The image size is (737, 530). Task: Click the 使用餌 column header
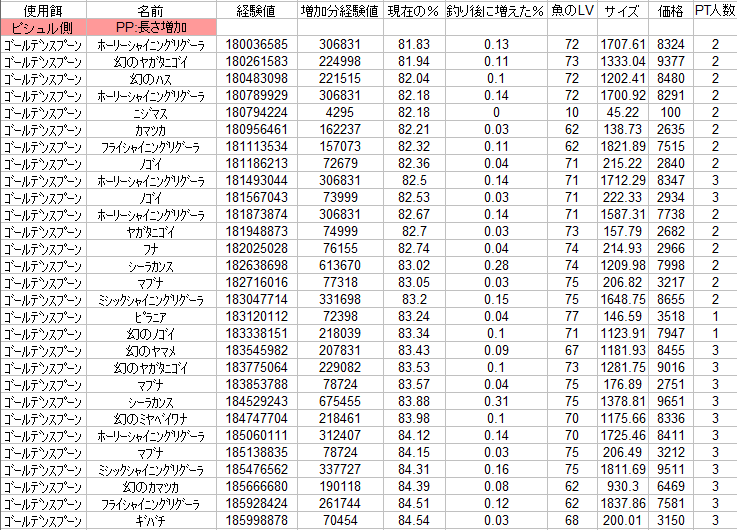click(x=43, y=10)
